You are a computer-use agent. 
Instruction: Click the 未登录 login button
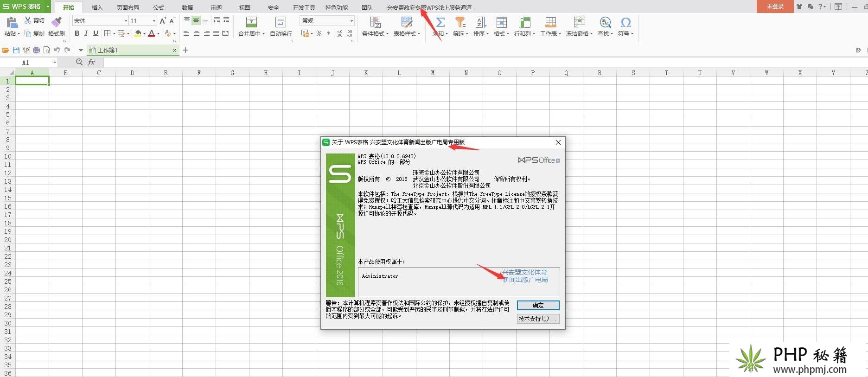(x=775, y=6)
